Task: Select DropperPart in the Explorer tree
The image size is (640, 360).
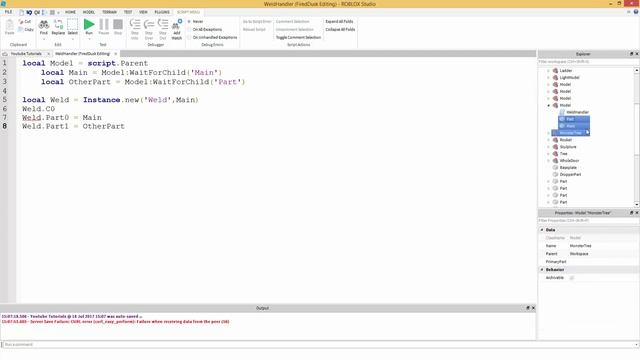Action: click(570, 174)
